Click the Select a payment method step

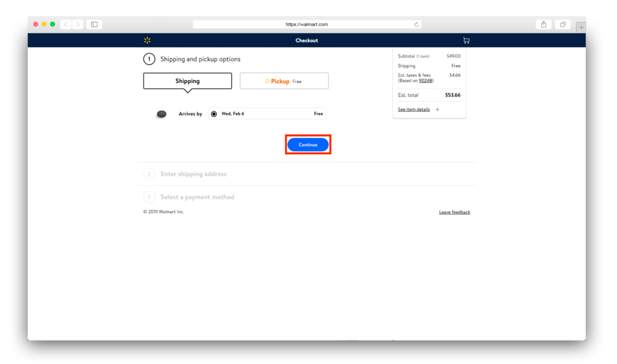197,196
